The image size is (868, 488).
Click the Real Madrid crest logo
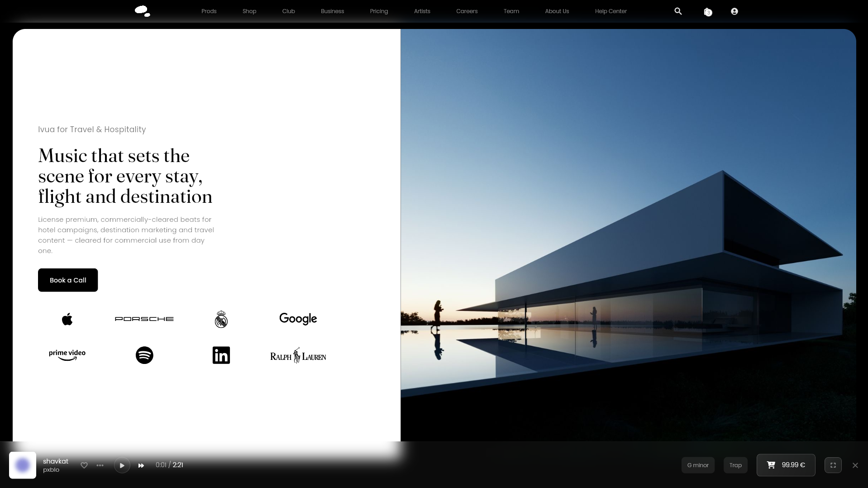(221, 319)
